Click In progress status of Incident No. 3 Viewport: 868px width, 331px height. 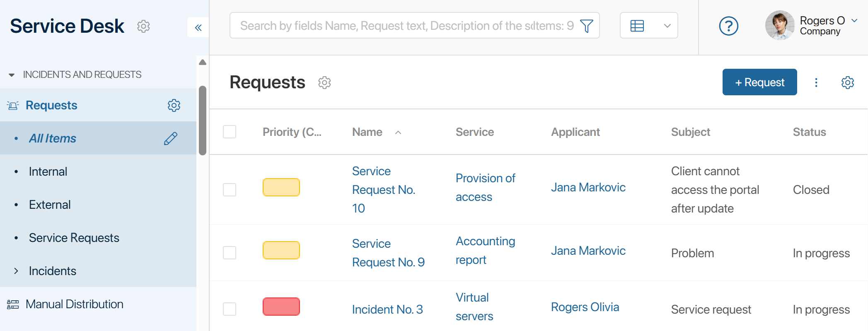pos(821,309)
